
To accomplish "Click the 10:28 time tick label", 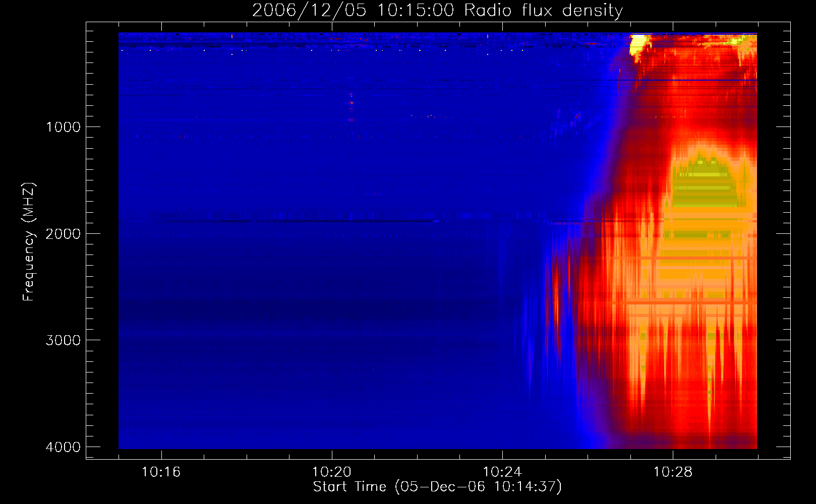I will point(673,472).
